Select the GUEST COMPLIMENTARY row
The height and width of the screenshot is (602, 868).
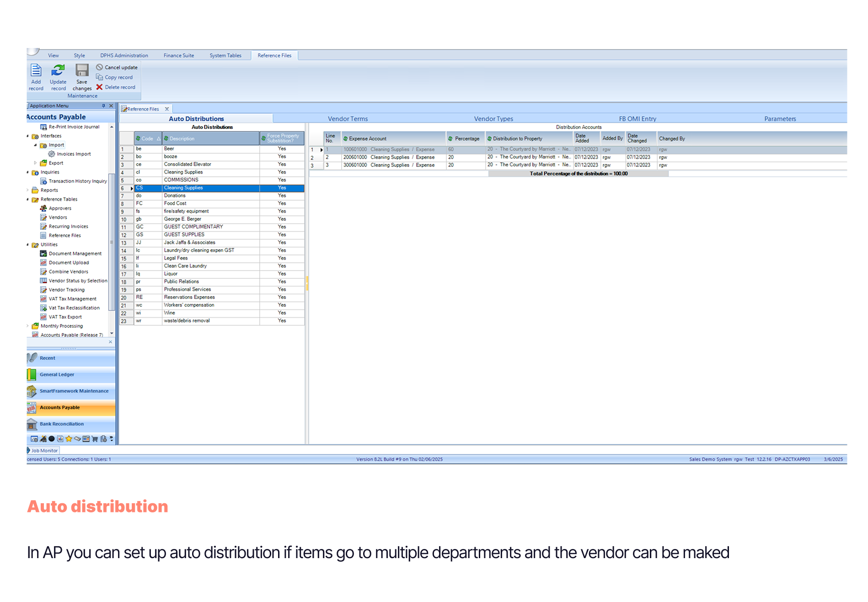(x=212, y=227)
